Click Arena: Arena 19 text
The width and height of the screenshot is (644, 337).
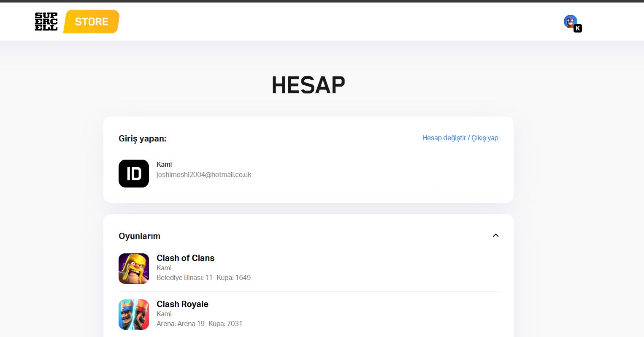[181, 323]
